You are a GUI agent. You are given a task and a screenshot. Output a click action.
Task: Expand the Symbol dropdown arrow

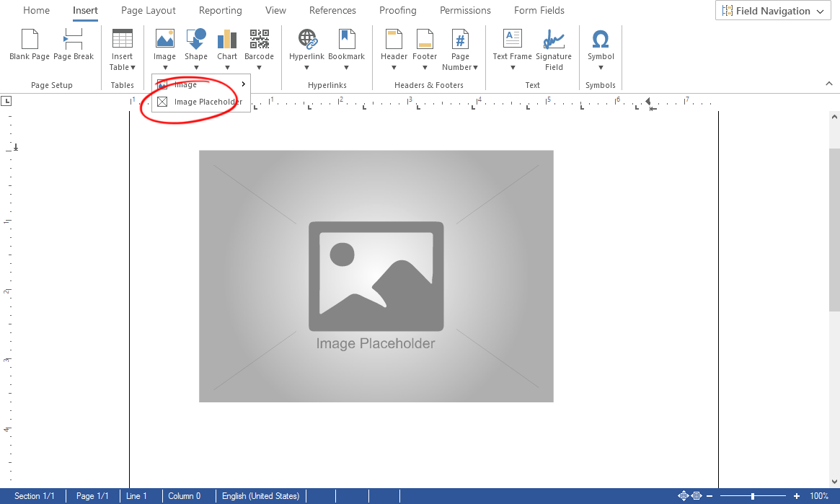click(x=601, y=68)
